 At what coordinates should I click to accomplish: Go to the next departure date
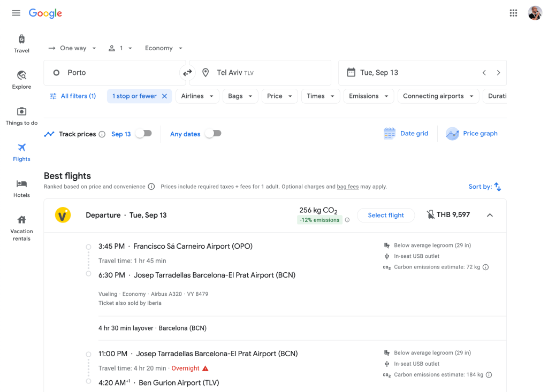coord(498,73)
